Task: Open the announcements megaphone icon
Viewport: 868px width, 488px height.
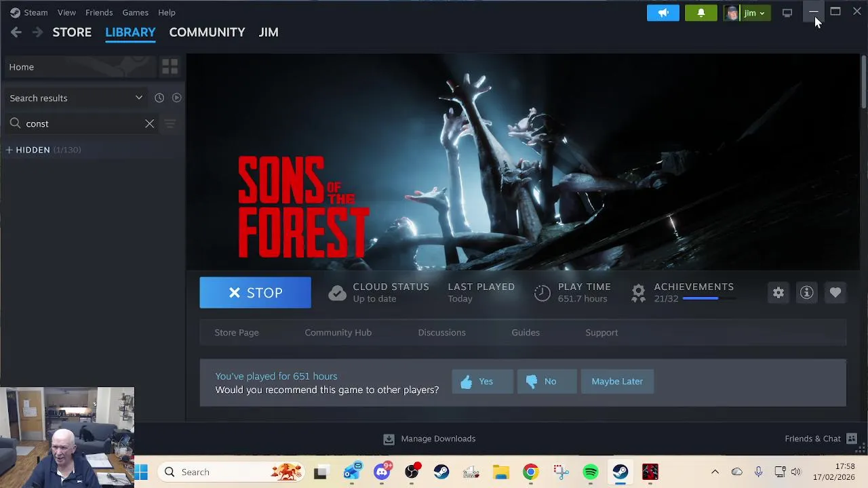Action: pyautogui.click(x=663, y=13)
